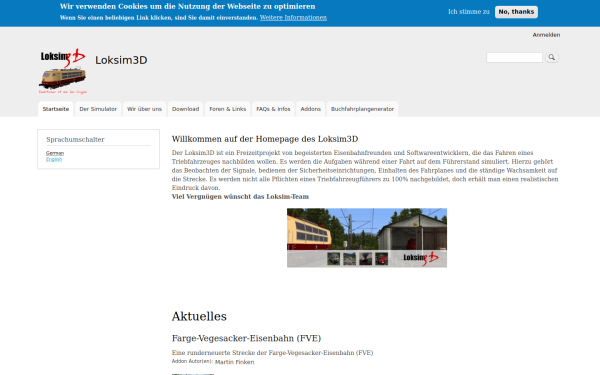This screenshot has width=600, height=375.
Task: Click Sprachumschalter block heading
Action: point(75,140)
